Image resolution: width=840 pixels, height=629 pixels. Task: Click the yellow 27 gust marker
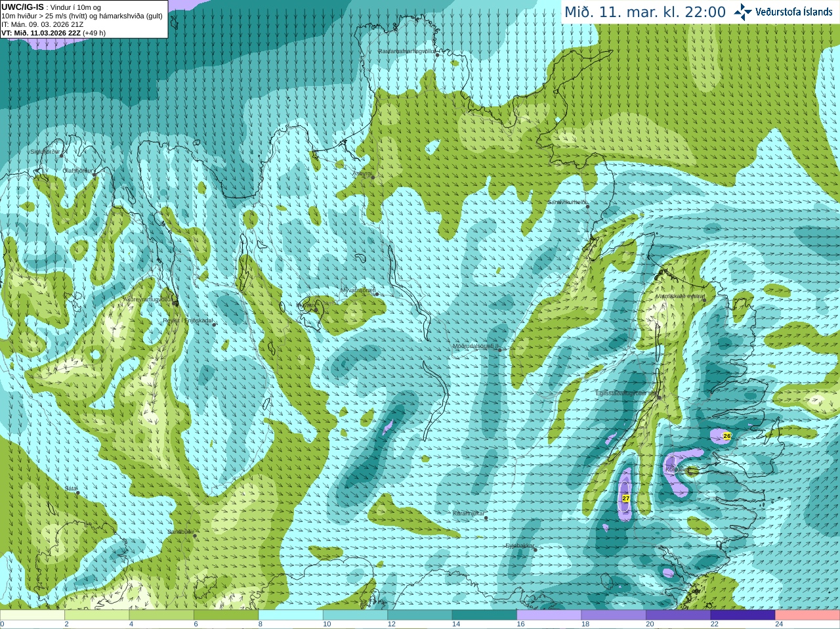[x=626, y=498]
